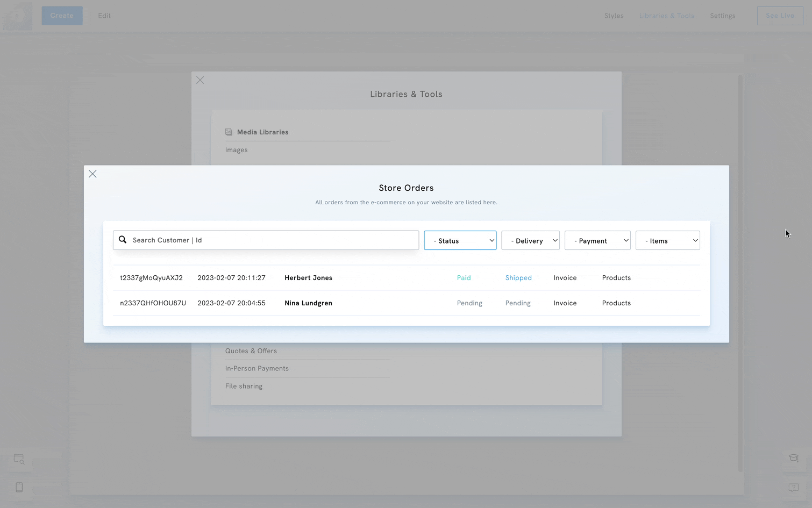Close the Store Orders dialog
This screenshot has height=508, width=812.
(x=92, y=174)
